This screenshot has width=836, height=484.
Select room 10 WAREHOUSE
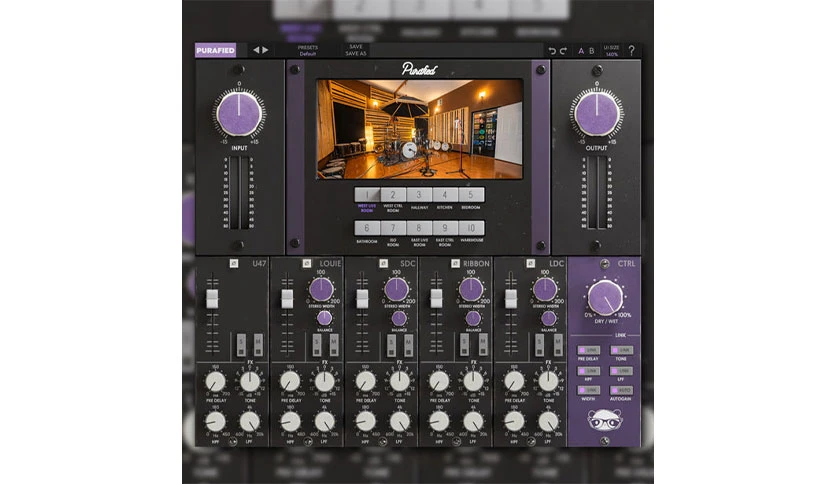tap(471, 228)
